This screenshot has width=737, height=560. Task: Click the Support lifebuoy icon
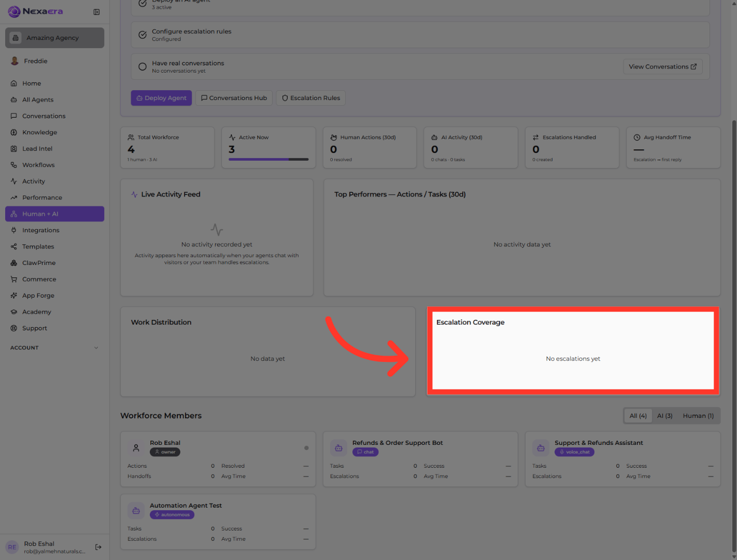click(14, 328)
